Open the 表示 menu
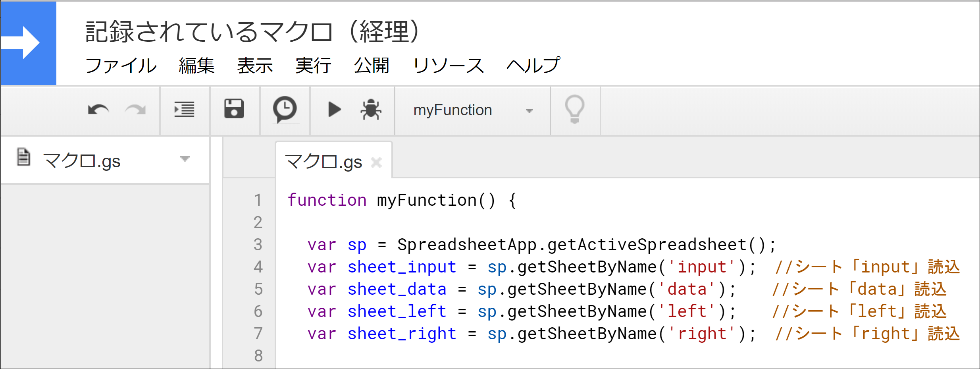 click(x=255, y=66)
